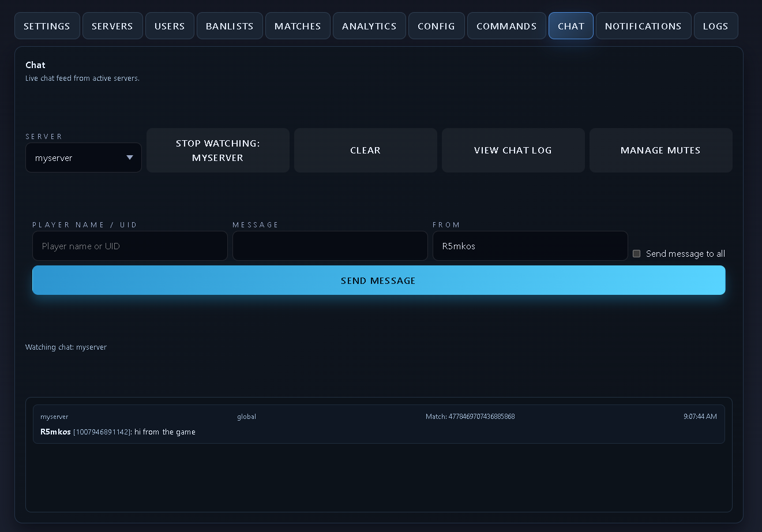Select the active Chat tab
This screenshot has width=762, height=532.
[x=571, y=26]
